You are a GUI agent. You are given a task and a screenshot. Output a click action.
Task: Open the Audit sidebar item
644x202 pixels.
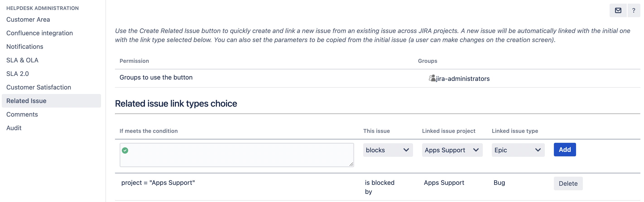click(14, 128)
